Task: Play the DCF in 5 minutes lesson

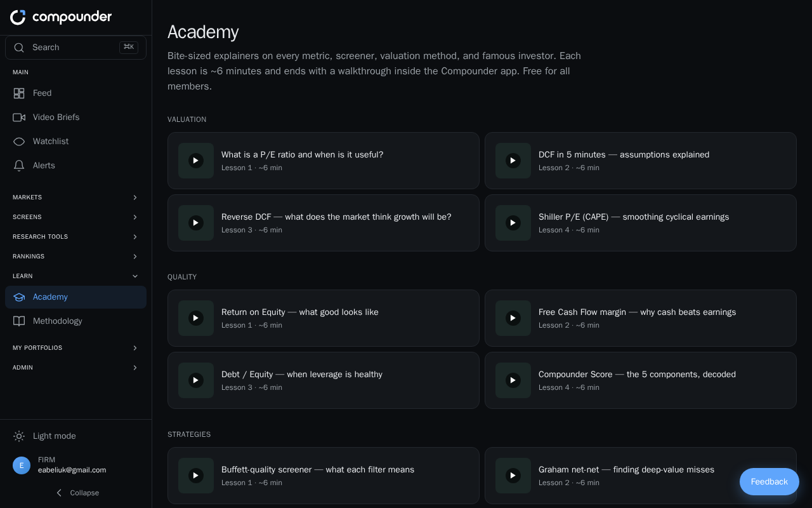Action: (513, 161)
